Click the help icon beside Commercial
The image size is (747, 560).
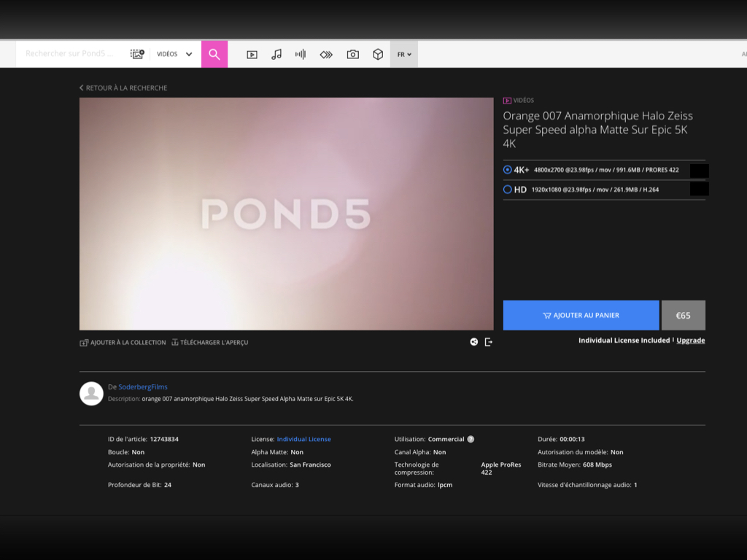[471, 439]
